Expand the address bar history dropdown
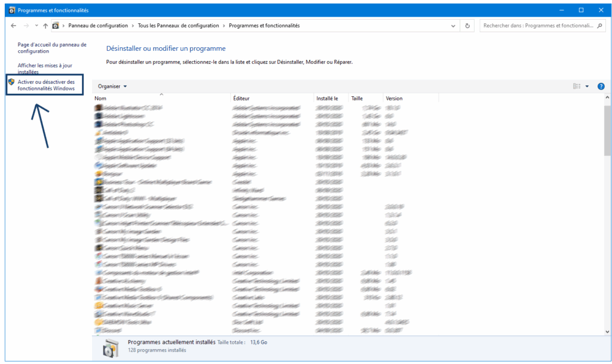This screenshot has width=612, height=364. (454, 26)
